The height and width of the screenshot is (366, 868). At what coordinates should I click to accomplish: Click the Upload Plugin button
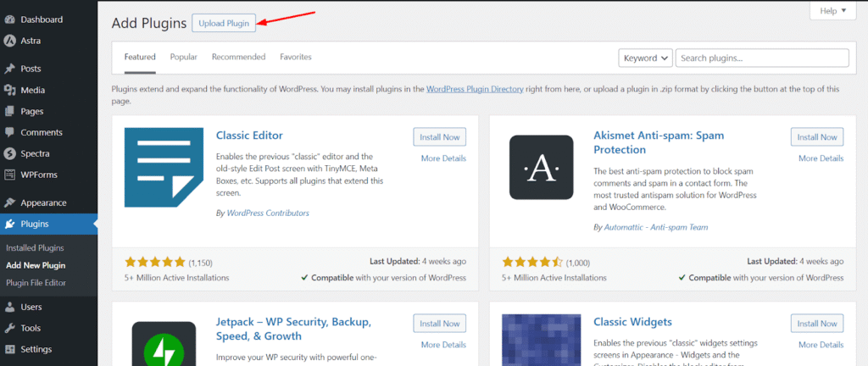click(x=224, y=24)
